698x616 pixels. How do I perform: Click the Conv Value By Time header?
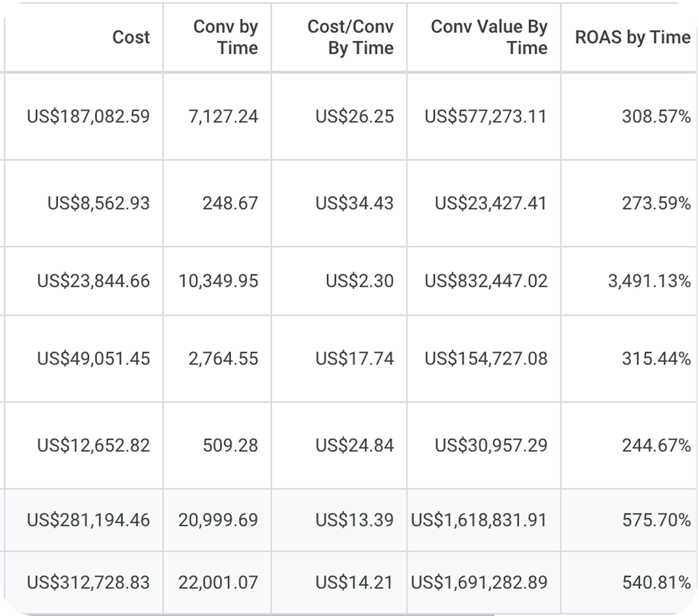(x=489, y=37)
